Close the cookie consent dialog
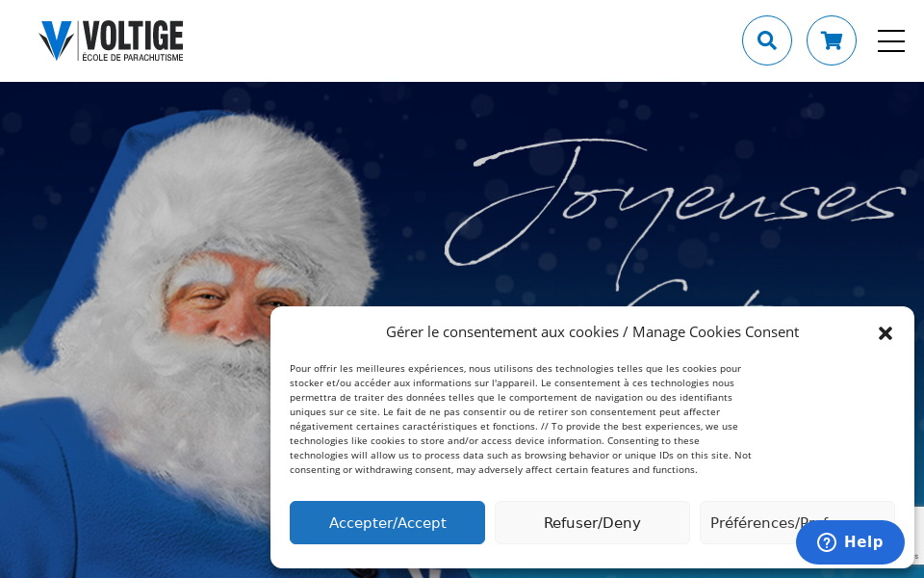Viewport: 924px width, 578px height. (x=885, y=333)
